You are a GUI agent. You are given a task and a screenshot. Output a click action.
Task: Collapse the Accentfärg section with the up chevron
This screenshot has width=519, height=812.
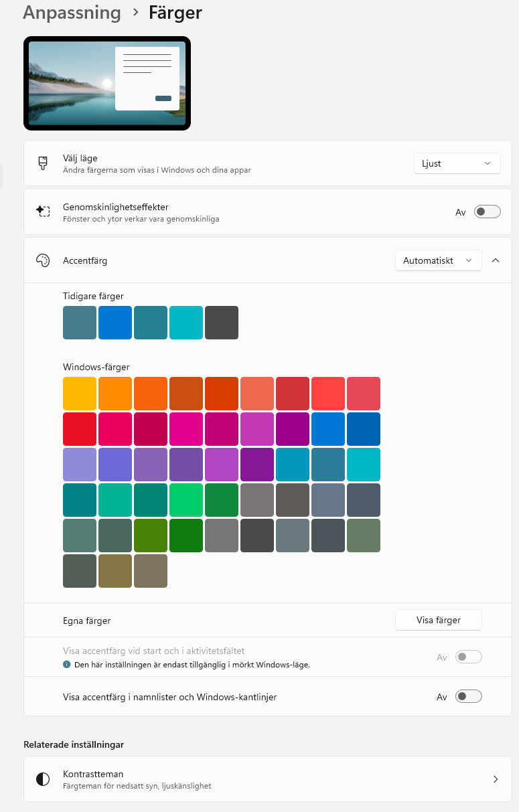coord(496,260)
